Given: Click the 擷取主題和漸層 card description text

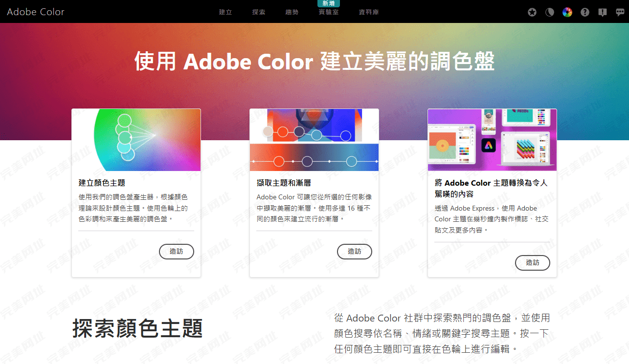Looking at the screenshot, I should pyautogui.click(x=314, y=208).
